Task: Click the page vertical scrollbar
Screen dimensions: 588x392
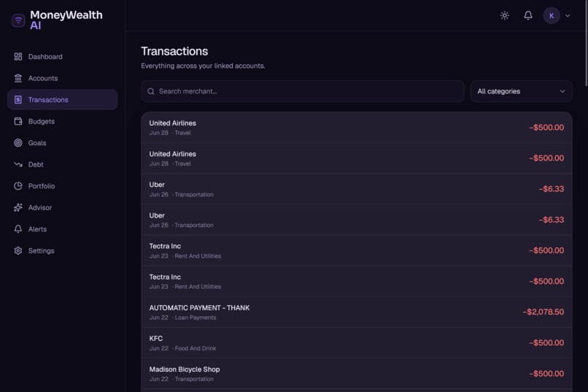Action: 586,44
